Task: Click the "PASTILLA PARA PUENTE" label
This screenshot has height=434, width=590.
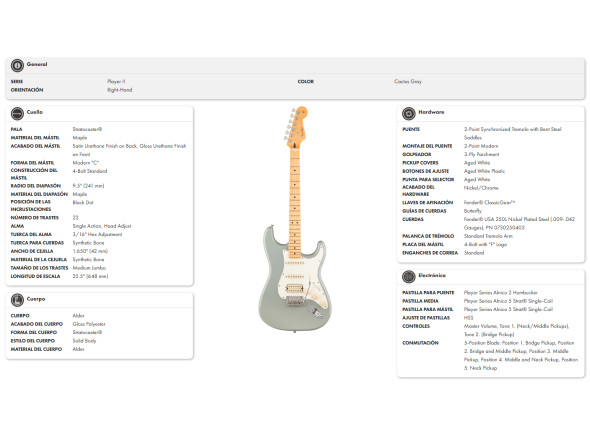Action: pyautogui.click(x=428, y=292)
